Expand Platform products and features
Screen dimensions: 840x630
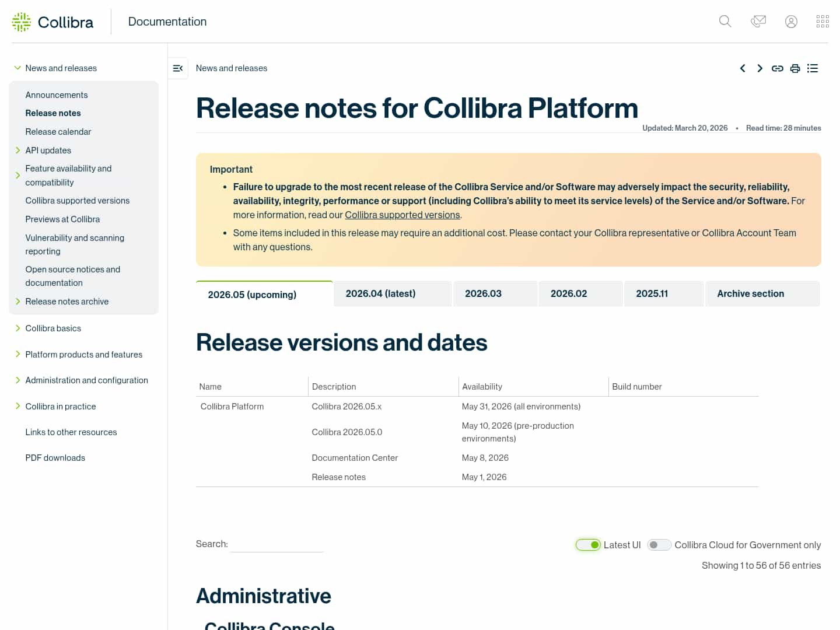tap(17, 355)
